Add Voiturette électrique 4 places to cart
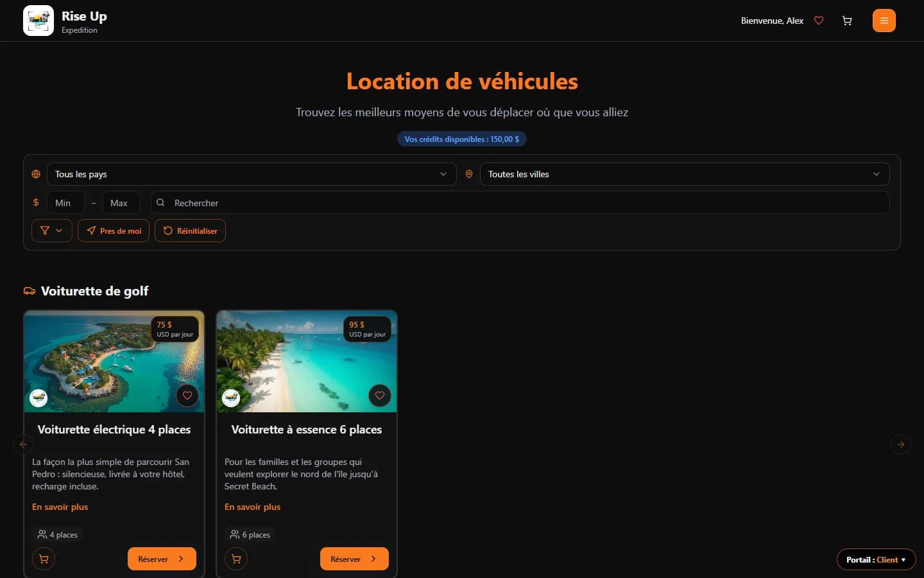Screen dimensions: 924x578 click(x=44, y=559)
